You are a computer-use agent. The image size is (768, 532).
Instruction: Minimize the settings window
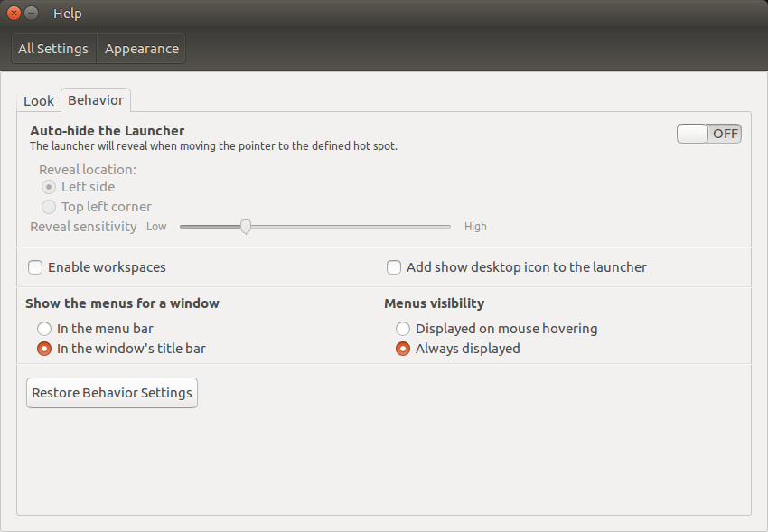pos(32,14)
